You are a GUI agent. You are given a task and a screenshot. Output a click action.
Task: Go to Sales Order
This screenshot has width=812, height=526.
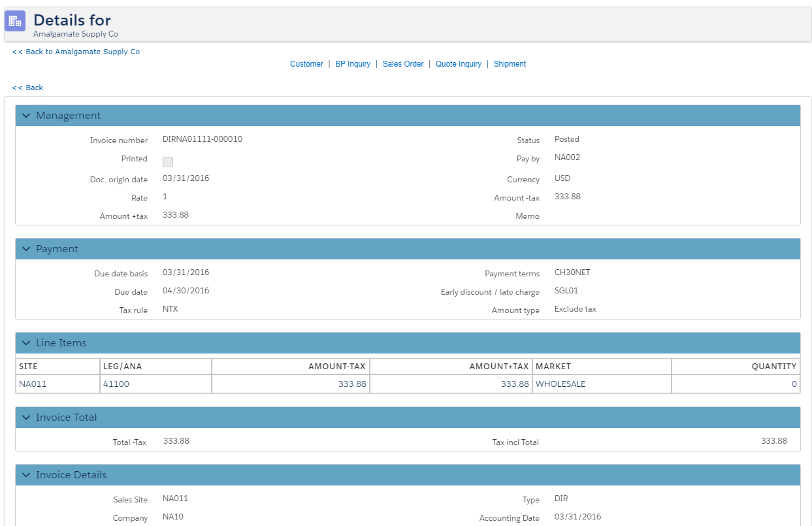point(403,64)
